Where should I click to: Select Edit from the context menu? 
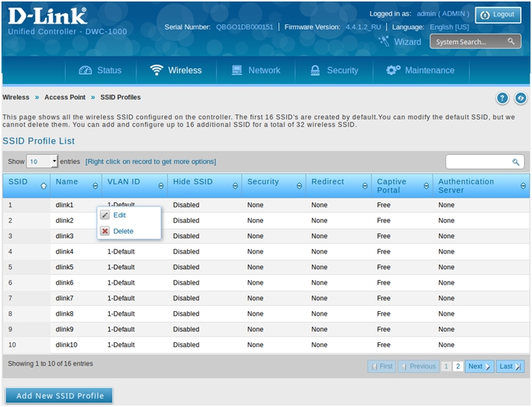119,215
